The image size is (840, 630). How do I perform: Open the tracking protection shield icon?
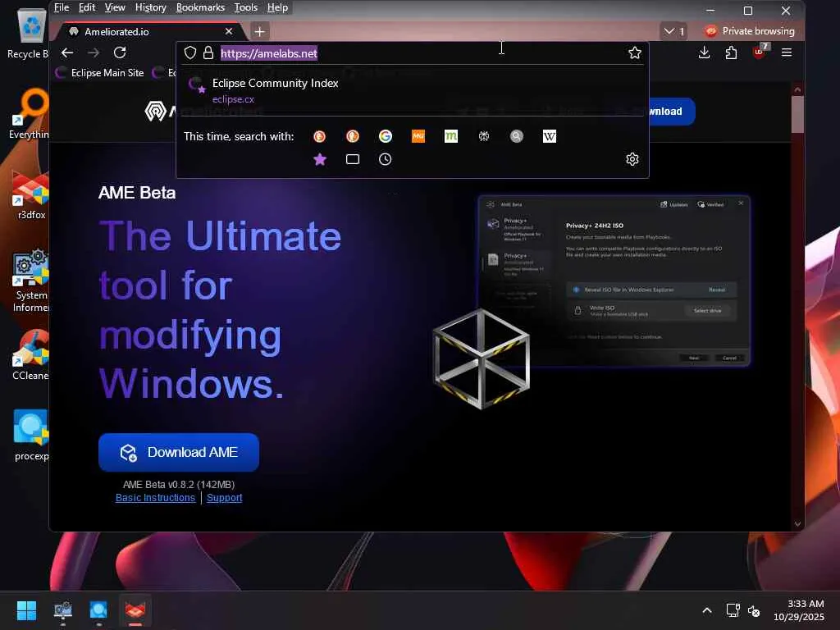(x=190, y=52)
